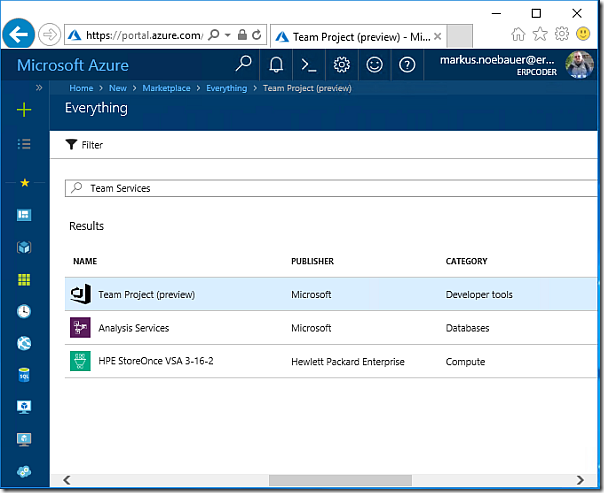The width and height of the screenshot is (604, 493).
Task: Expand the left sidebar with chevrons
Action: pyautogui.click(x=39, y=88)
